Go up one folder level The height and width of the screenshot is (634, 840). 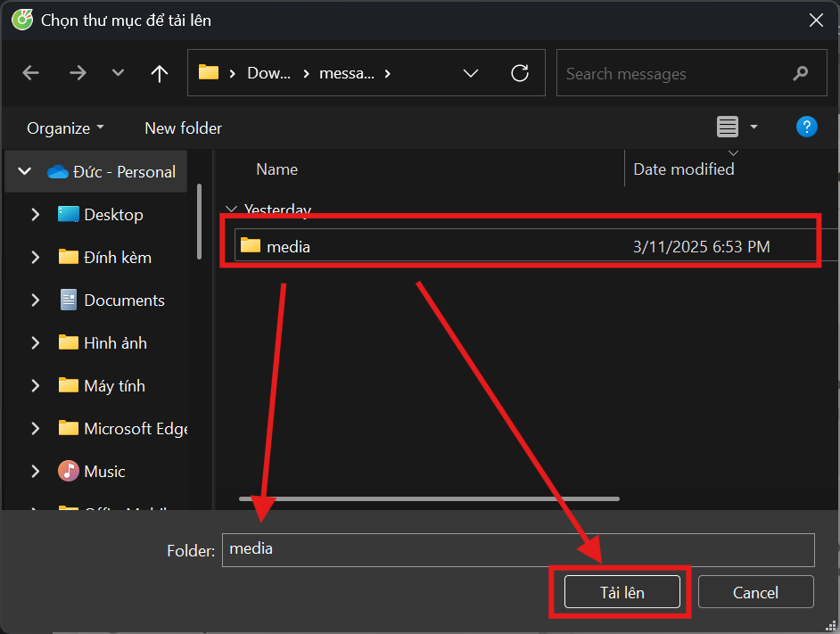159,73
